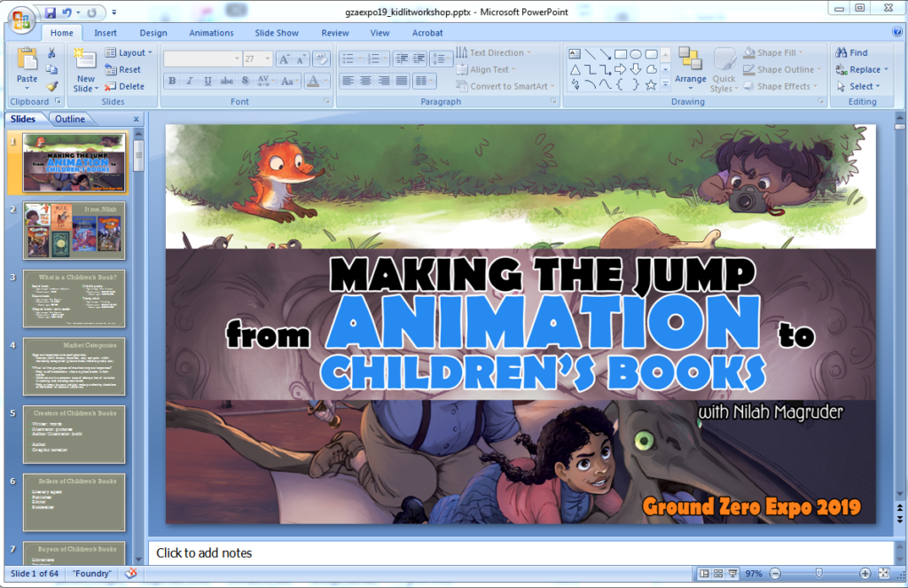Toggle Bold formatting
The image size is (908, 588).
click(172, 81)
